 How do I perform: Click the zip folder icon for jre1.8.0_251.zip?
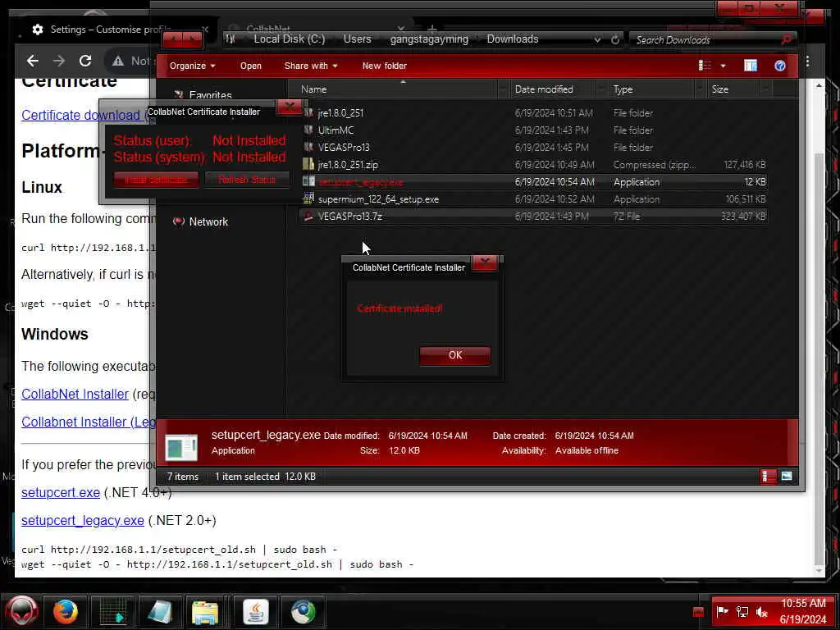(x=308, y=164)
